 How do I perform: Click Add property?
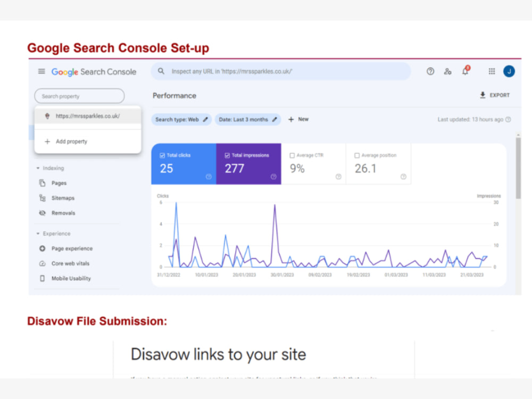pos(88,142)
